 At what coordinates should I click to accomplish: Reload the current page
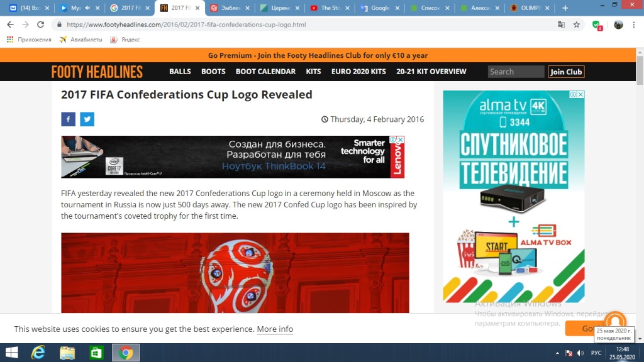(x=40, y=25)
